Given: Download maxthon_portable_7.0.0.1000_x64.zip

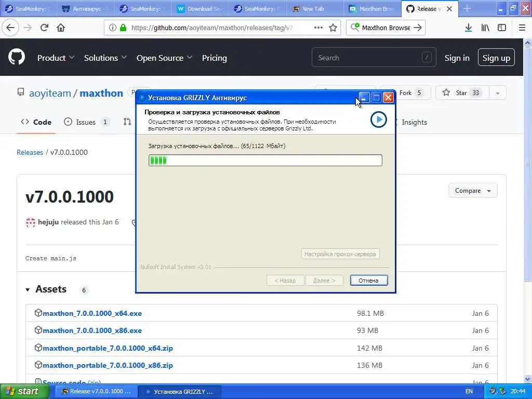Looking at the screenshot, I should pyautogui.click(x=108, y=348).
